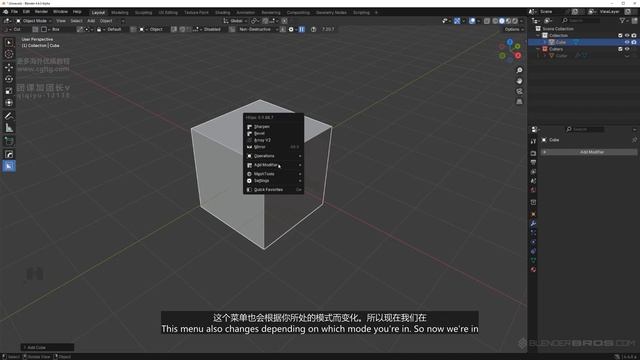Open the Material properties tab icon
The width and height of the screenshot is (640, 360).
(533, 269)
